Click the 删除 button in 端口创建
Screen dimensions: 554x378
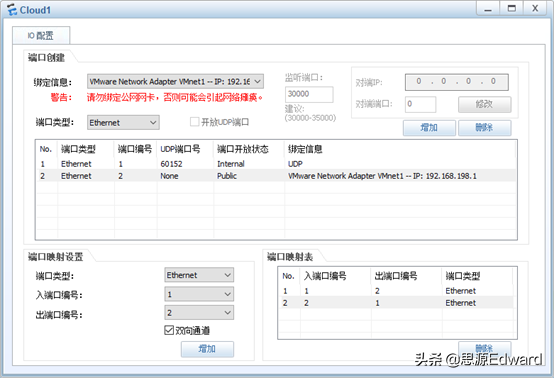[484, 128]
